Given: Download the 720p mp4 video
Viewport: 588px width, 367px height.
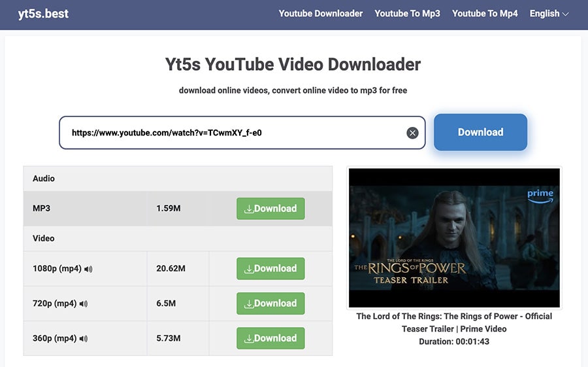Looking at the screenshot, I should tap(270, 304).
